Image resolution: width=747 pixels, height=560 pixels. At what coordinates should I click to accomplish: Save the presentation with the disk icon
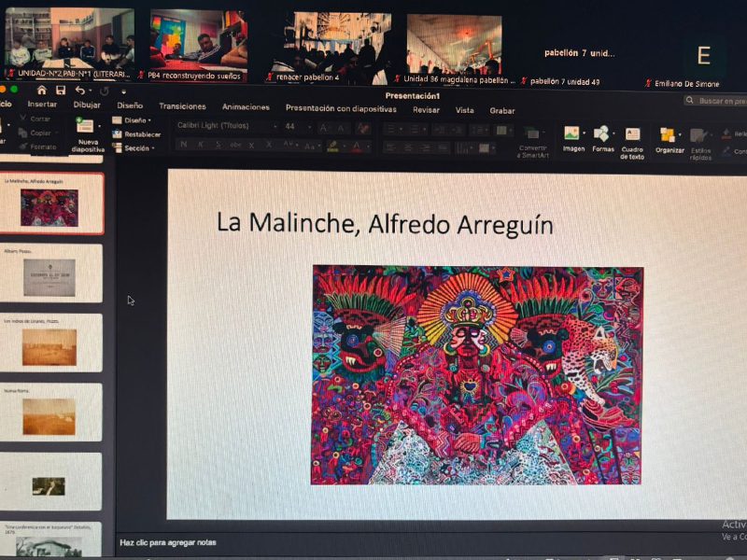coord(61,91)
